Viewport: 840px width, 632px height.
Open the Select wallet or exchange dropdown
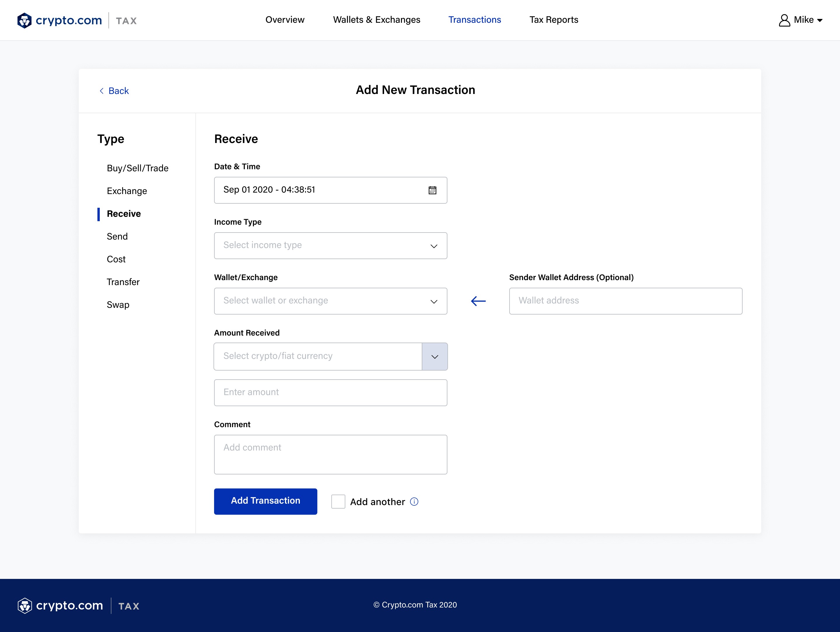coord(330,301)
